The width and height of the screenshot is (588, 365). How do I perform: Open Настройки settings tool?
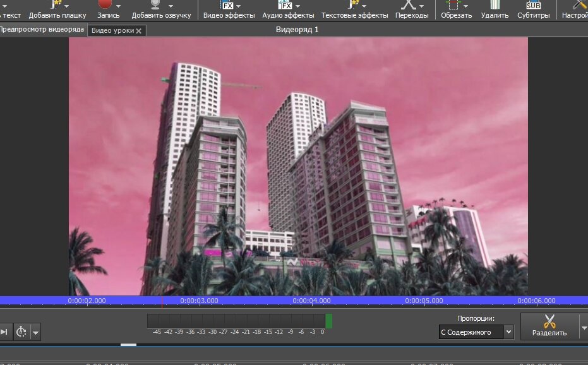coord(575,11)
